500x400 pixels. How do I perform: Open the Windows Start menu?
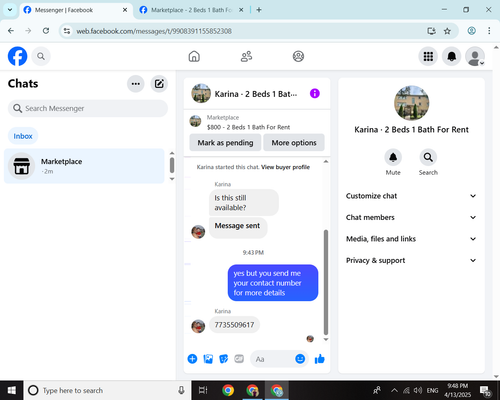[12, 390]
